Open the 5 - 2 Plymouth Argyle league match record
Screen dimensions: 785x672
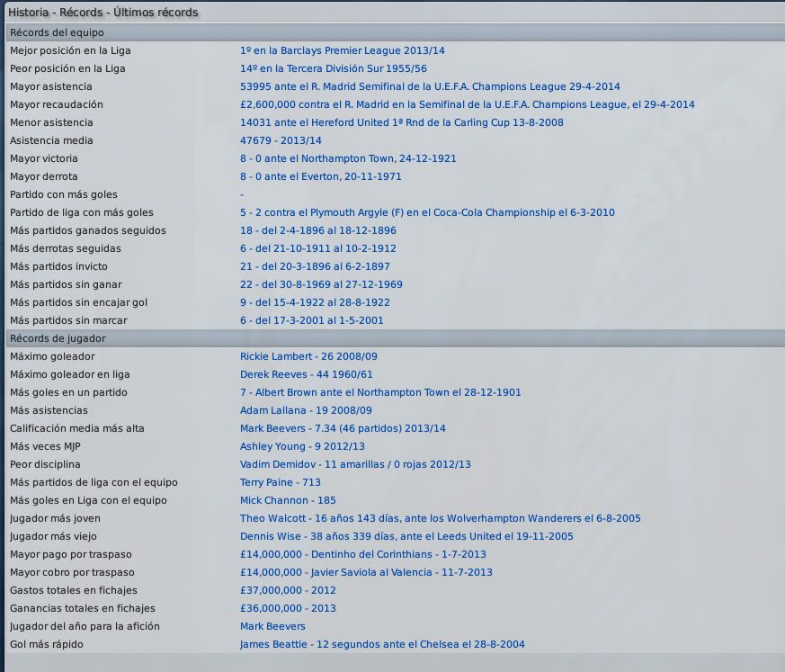427,213
